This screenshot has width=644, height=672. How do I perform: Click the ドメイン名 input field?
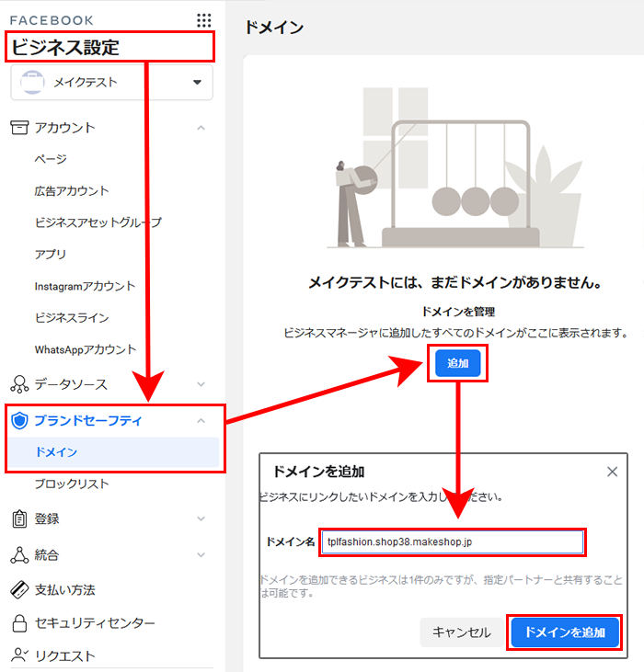(453, 542)
